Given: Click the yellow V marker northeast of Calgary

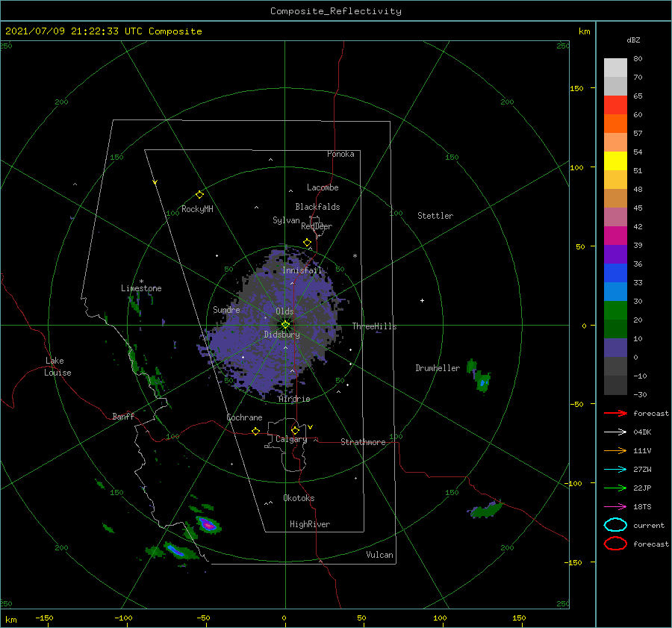Looking at the screenshot, I should pos(311,427).
